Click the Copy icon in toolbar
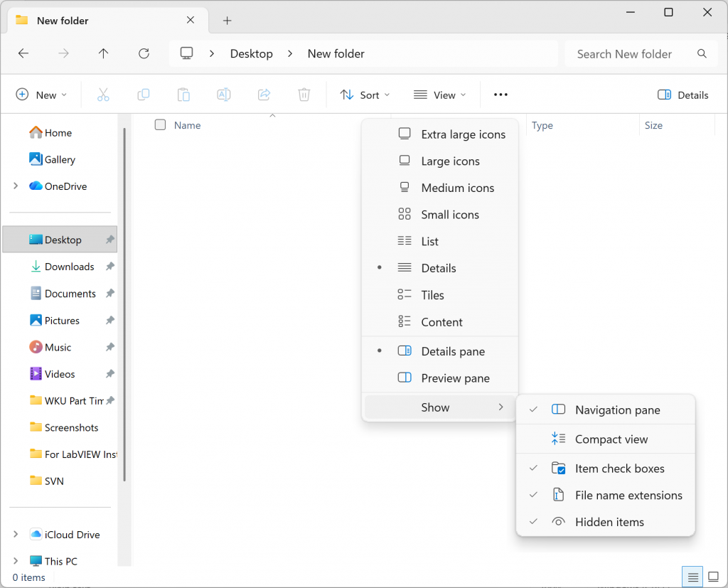This screenshot has height=588, width=728. (144, 95)
